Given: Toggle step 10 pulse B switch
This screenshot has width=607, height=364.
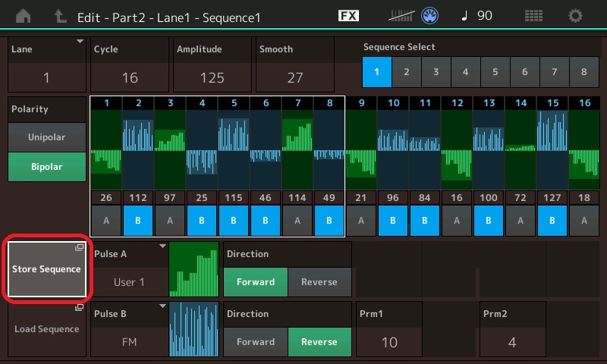Looking at the screenshot, I should click(392, 221).
